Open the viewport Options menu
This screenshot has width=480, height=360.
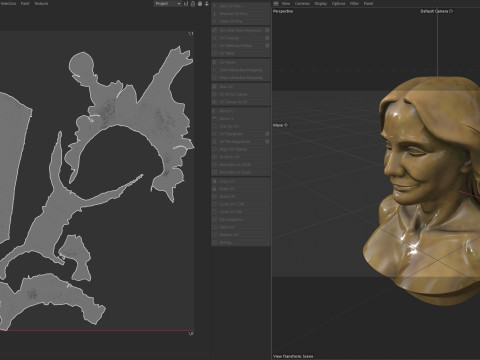click(338, 3)
